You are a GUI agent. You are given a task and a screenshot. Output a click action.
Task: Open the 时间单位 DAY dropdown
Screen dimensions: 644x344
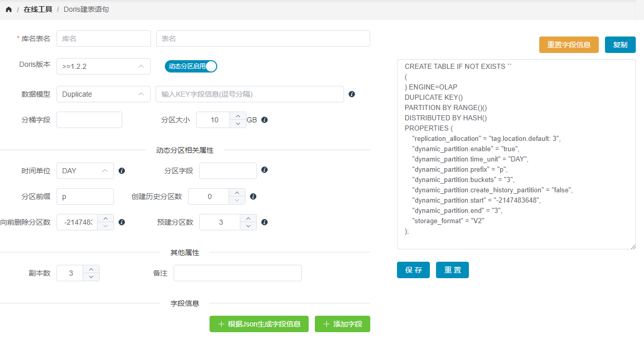[85, 170]
